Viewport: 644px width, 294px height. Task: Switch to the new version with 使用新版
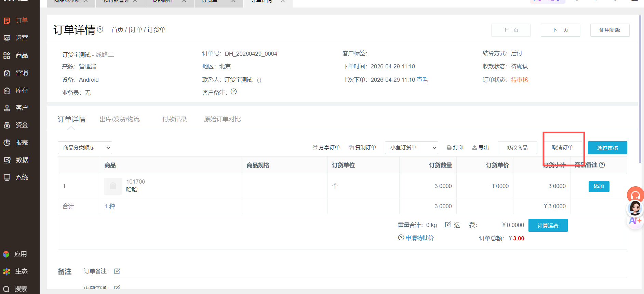pos(610,30)
